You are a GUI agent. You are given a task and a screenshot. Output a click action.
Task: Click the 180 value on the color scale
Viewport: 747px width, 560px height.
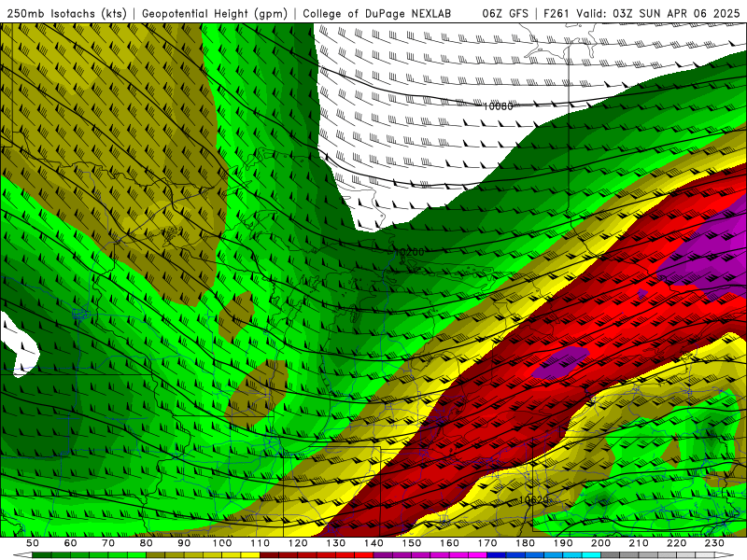[x=525, y=543]
